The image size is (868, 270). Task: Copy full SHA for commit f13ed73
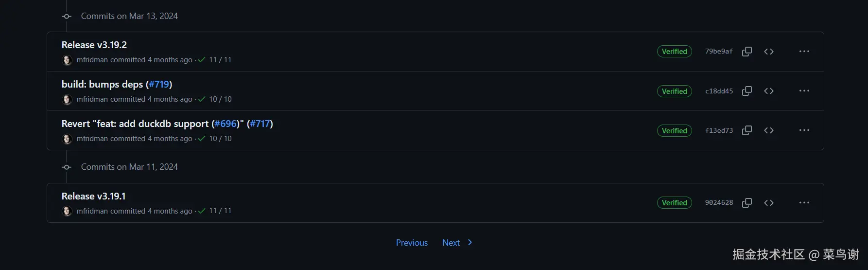point(747,130)
